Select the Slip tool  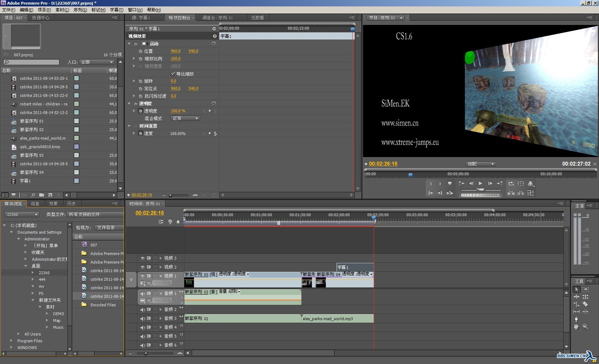click(x=577, y=312)
